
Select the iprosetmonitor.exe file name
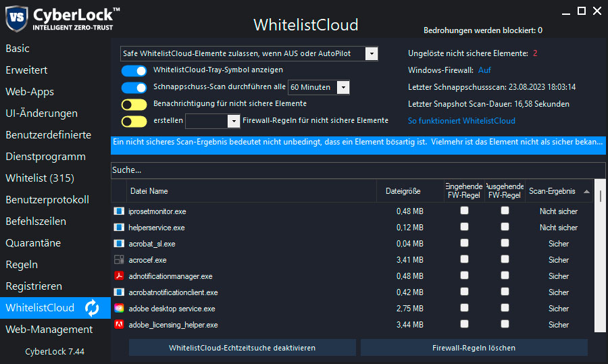coord(157,211)
